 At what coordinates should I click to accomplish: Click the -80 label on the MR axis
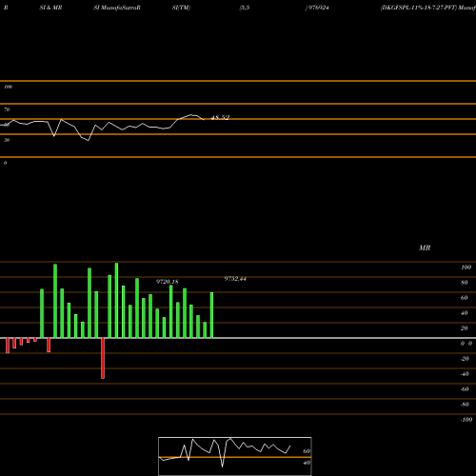pyautogui.click(x=465, y=405)
